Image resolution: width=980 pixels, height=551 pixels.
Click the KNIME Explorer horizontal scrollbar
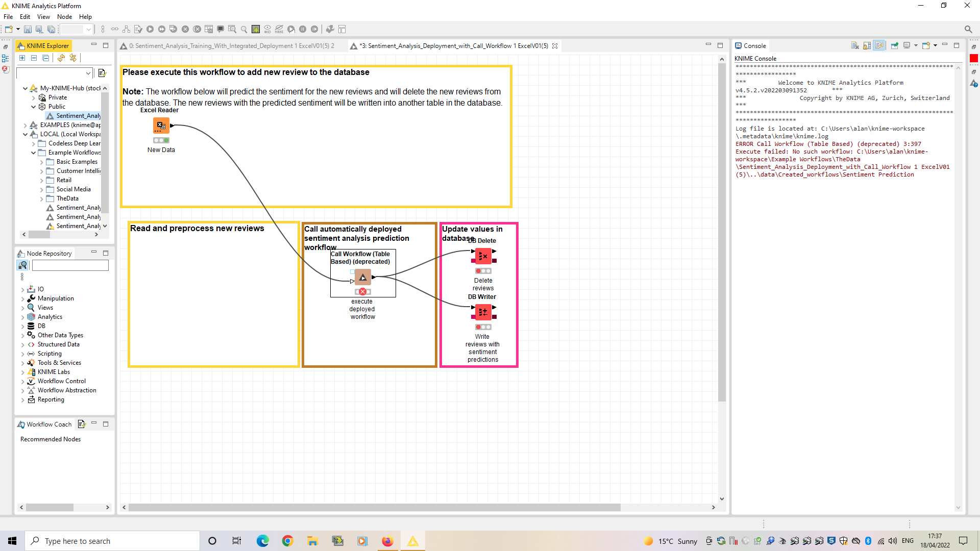(39, 235)
